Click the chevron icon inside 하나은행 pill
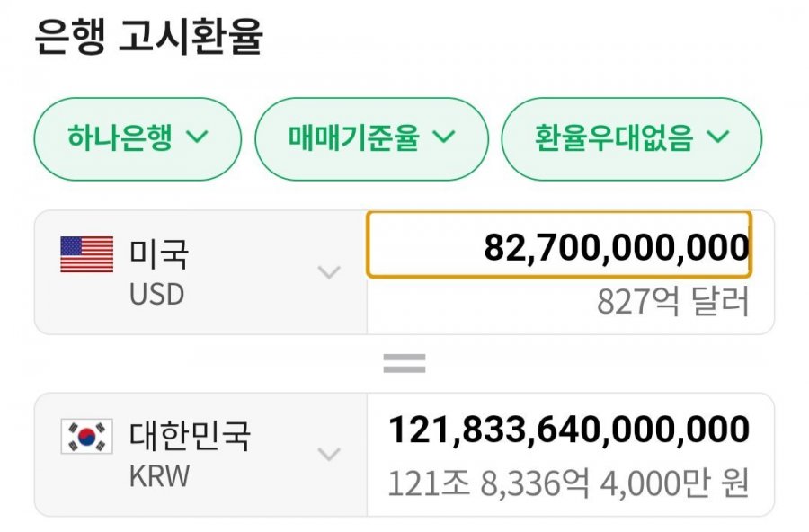The height and width of the screenshot is (532, 809). [x=197, y=138]
